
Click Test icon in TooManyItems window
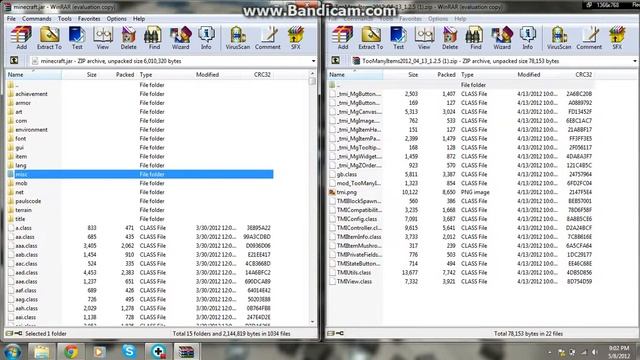point(398,38)
